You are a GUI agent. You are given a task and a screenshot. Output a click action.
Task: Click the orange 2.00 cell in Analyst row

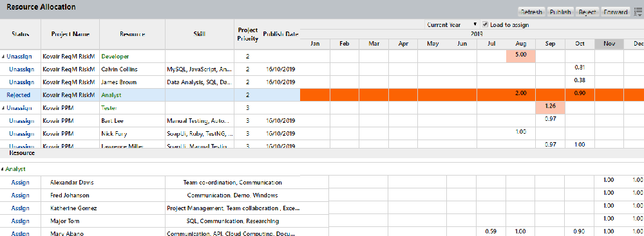(x=520, y=95)
